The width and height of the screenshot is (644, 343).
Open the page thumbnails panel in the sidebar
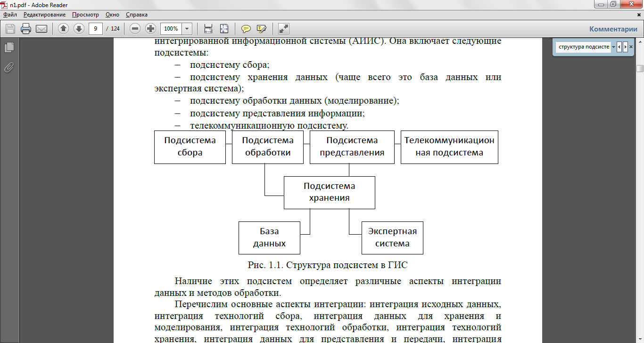(x=9, y=47)
